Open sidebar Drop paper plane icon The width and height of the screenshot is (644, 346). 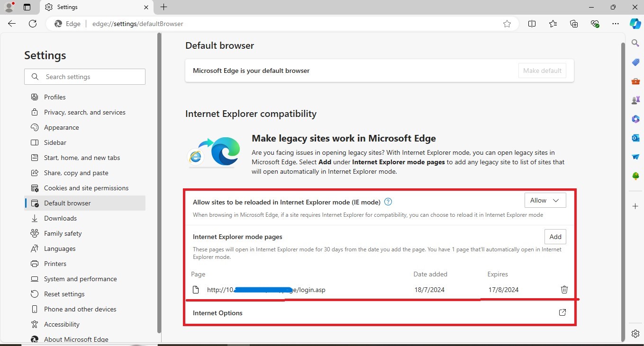[635, 157]
